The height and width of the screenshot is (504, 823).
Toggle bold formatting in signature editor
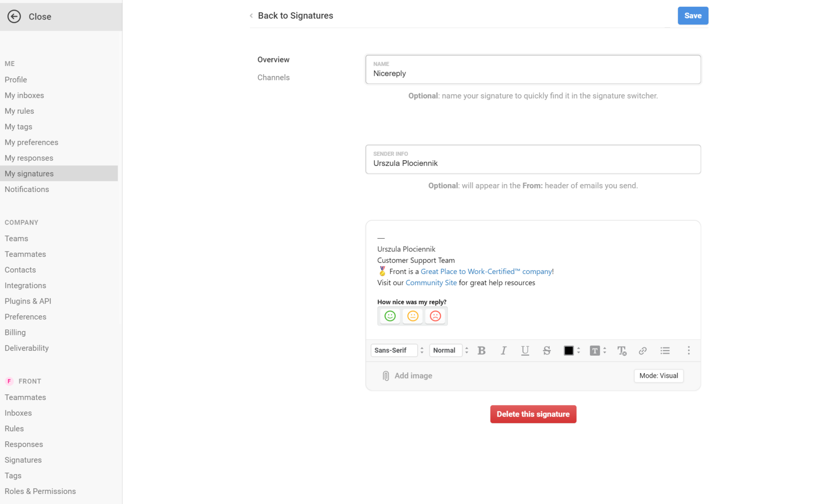(x=481, y=351)
